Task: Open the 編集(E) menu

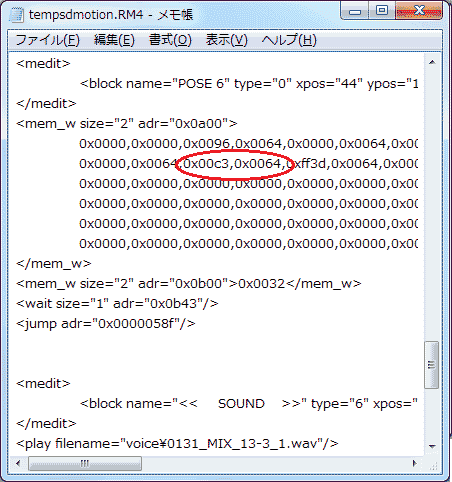Action: tap(114, 40)
